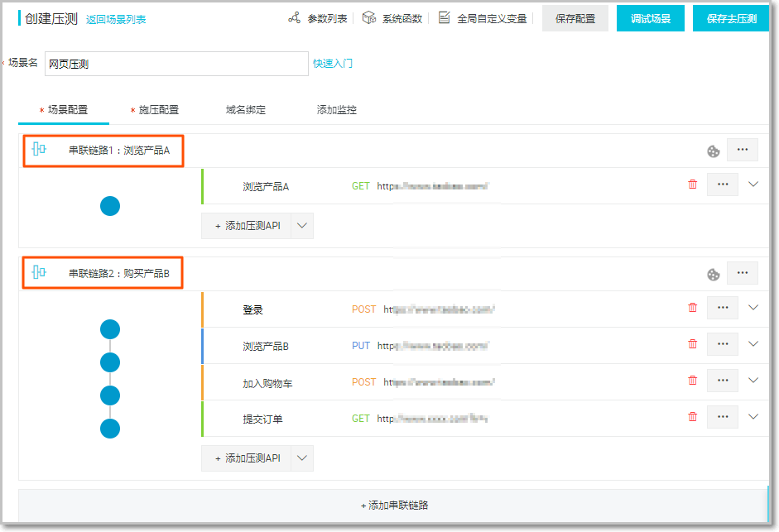Click the 浏览产品A API name
This screenshot has width=779, height=532.
click(266, 186)
